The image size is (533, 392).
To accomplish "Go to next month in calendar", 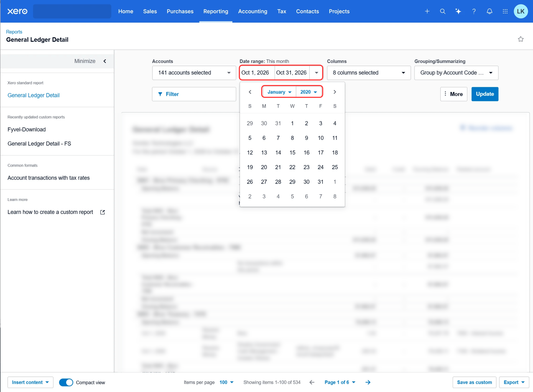I will click(335, 92).
